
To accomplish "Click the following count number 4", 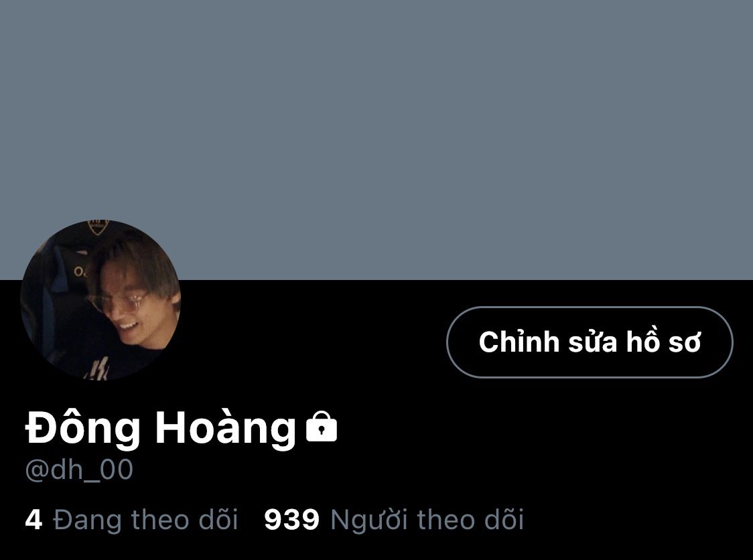I will tap(33, 520).
